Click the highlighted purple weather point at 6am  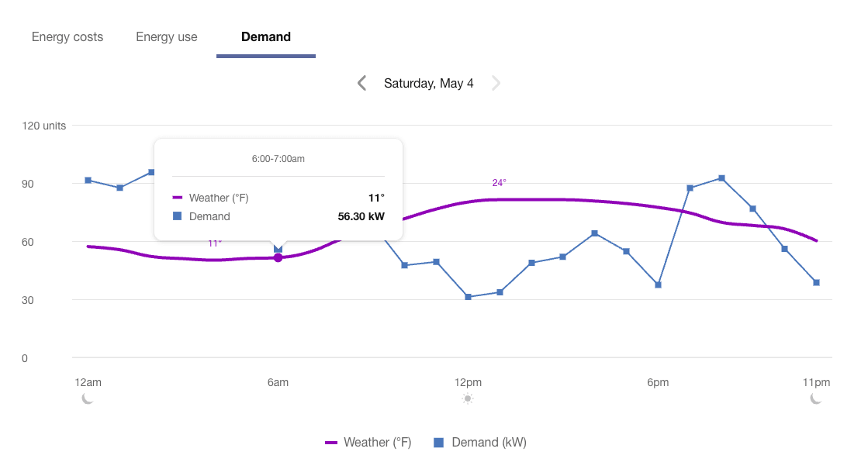click(278, 257)
